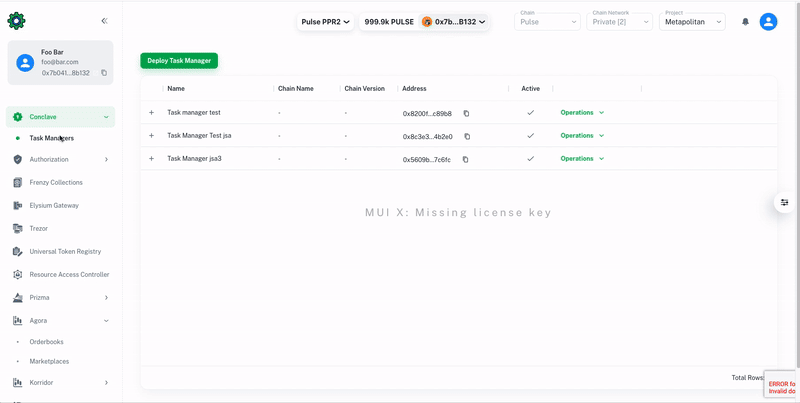
Task: Copy the Foo Bar wallet address
Action: click(x=104, y=73)
